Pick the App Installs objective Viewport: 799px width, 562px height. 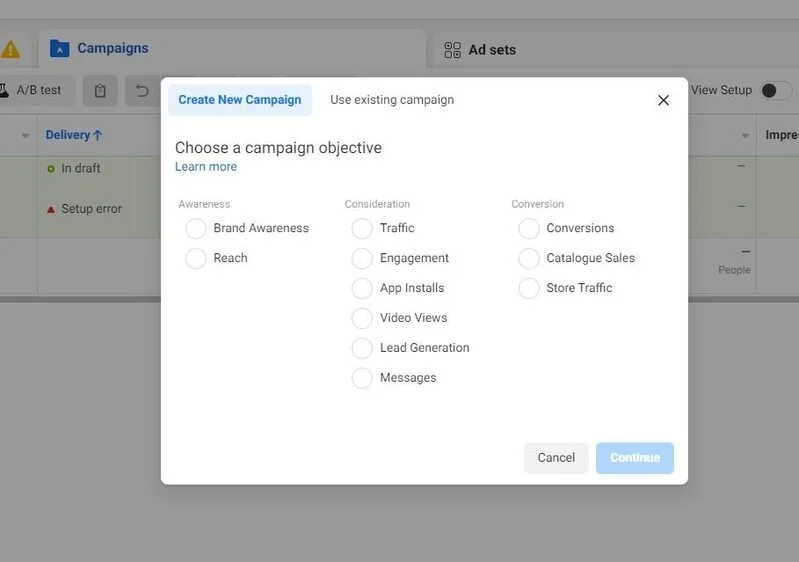362,288
